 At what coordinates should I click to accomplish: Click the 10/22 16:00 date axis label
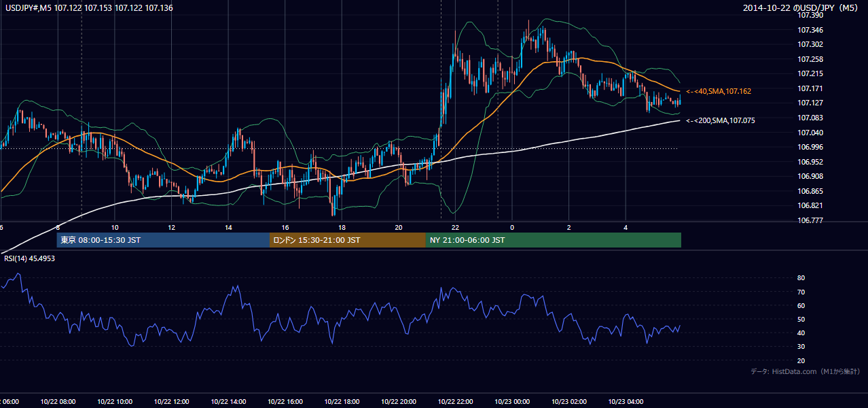[285, 401]
